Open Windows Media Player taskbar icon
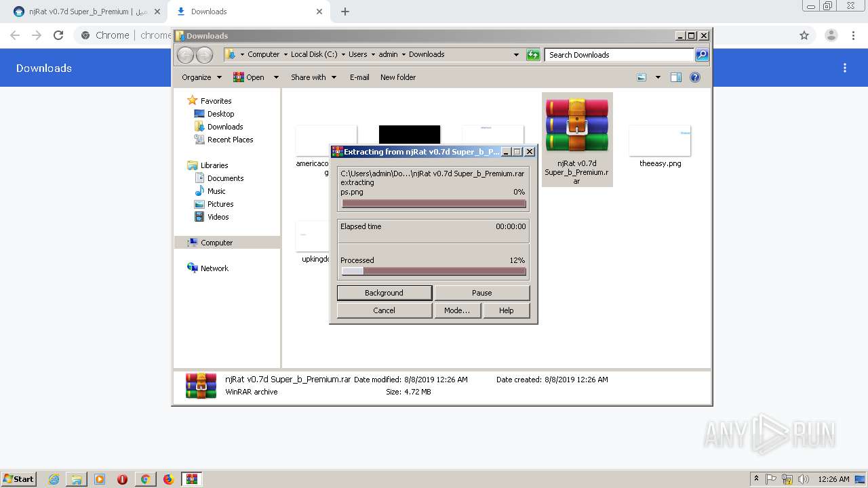 coord(100,479)
